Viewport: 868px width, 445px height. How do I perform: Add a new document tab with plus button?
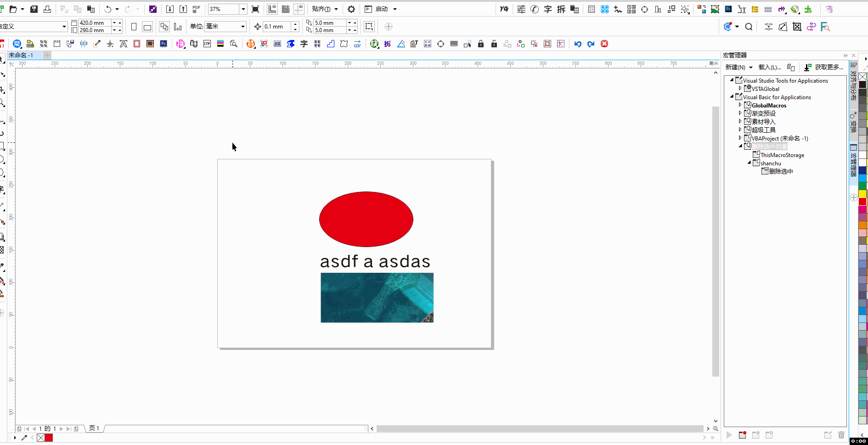pos(47,55)
